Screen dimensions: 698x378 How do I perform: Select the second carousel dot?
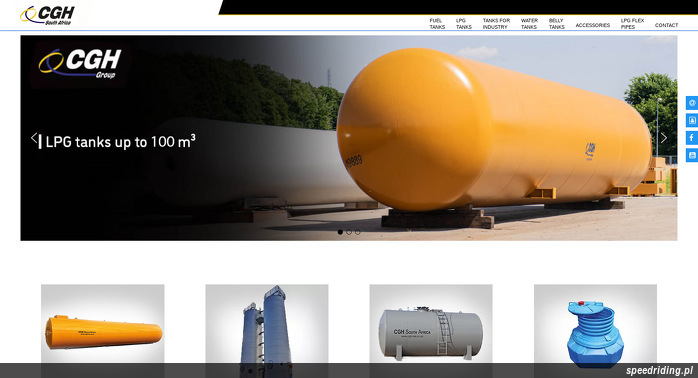coord(349,232)
